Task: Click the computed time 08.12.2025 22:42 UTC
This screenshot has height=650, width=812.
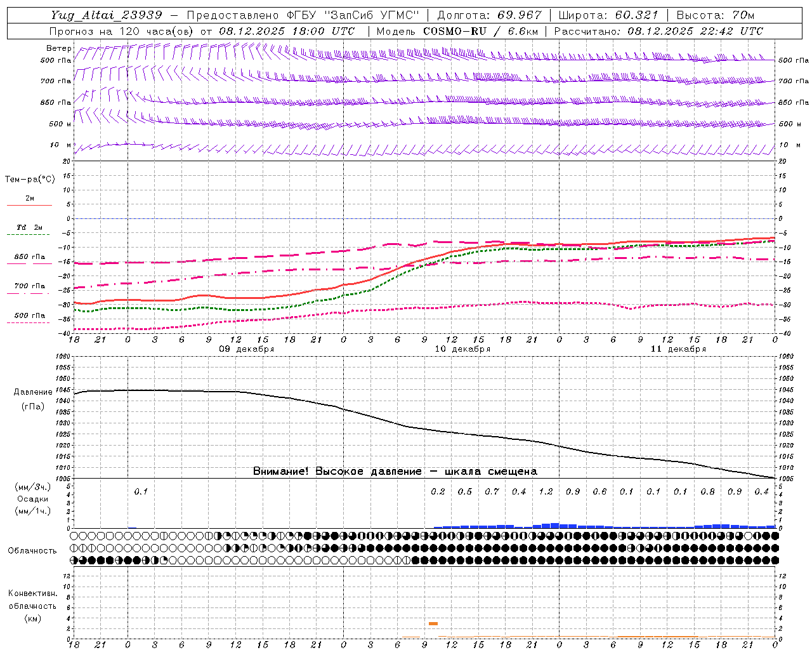Action: pyautogui.click(x=695, y=31)
